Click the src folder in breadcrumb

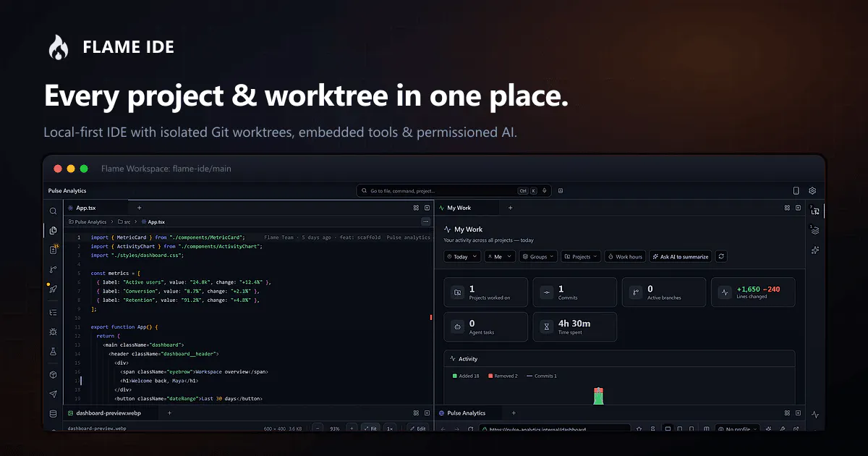pyautogui.click(x=124, y=222)
